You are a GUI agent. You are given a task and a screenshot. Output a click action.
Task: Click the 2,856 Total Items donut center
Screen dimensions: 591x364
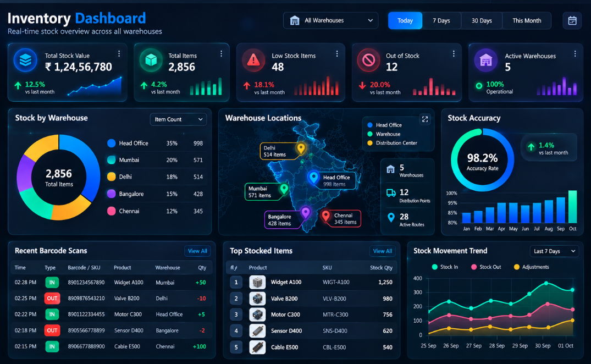[59, 178]
